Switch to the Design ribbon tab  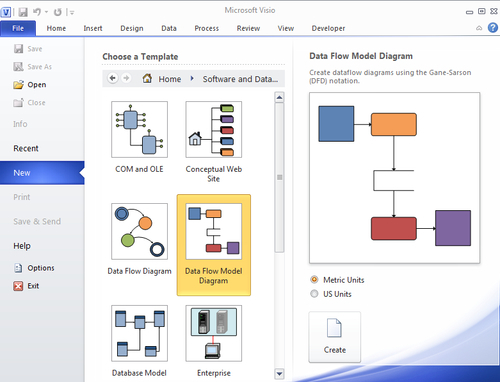click(132, 28)
